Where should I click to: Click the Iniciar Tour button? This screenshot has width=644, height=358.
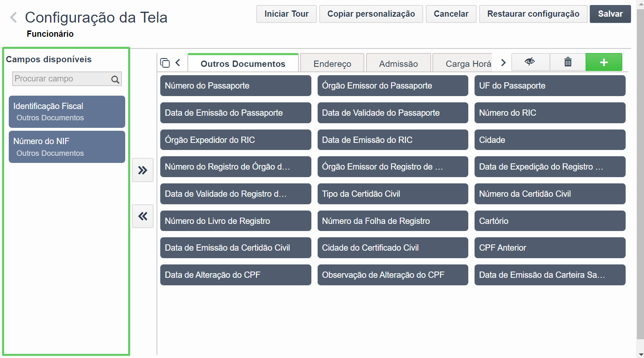pyautogui.click(x=286, y=14)
